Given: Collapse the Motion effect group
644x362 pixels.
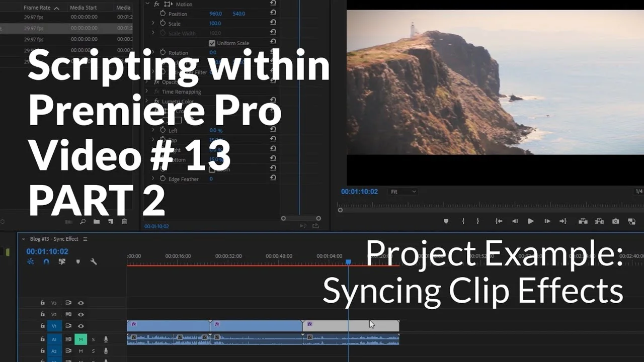Looking at the screenshot, I should point(147,4).
